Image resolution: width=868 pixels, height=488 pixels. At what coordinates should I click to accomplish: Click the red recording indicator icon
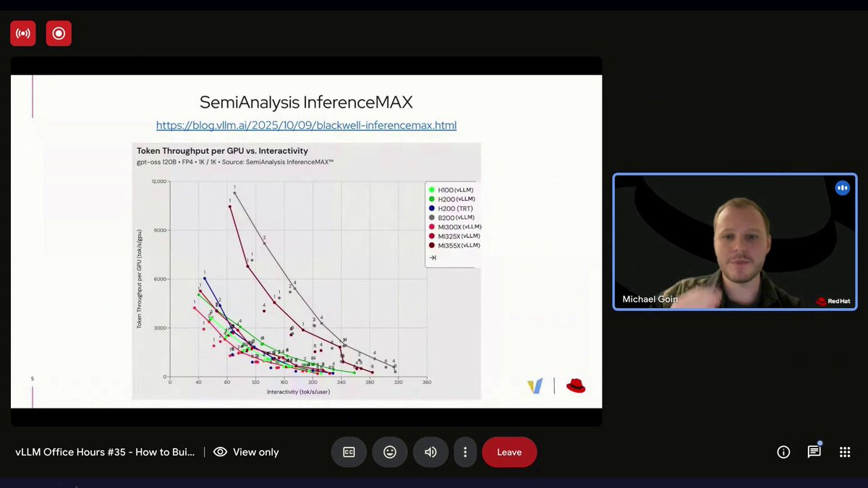click(x=59, y=33)
